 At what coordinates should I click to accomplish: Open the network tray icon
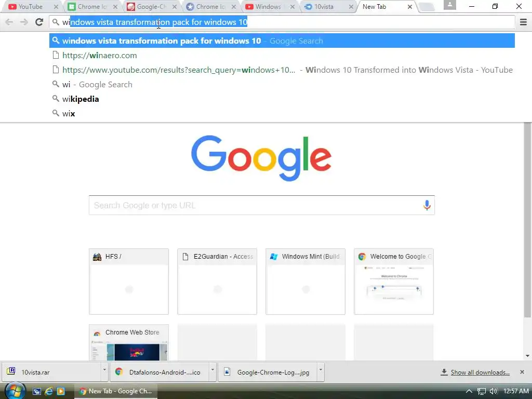pos(481,391)
